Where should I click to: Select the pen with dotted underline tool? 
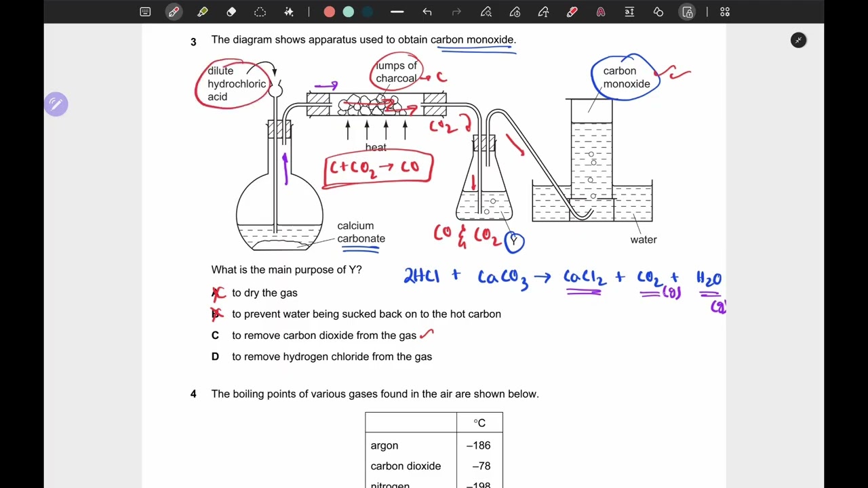tap(486, 12)
